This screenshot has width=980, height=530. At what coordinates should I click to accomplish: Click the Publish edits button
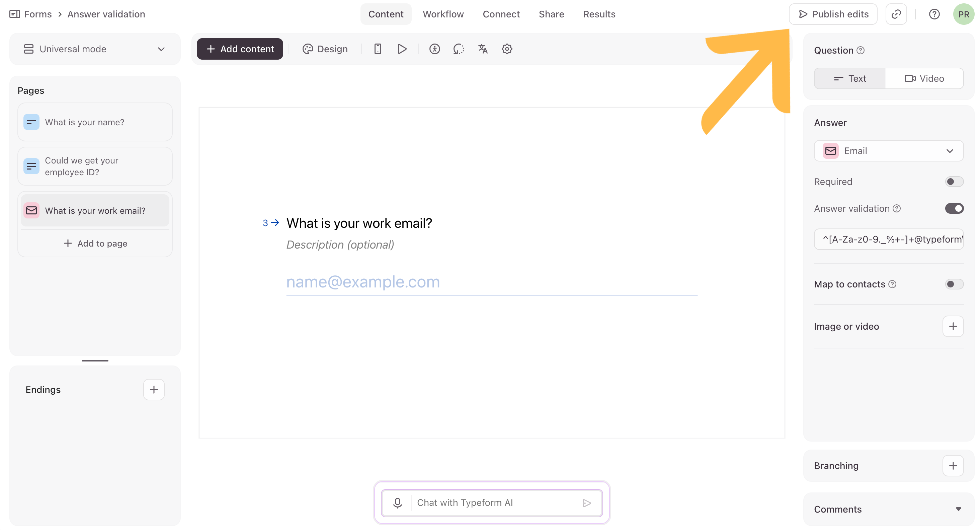(833, 14)
